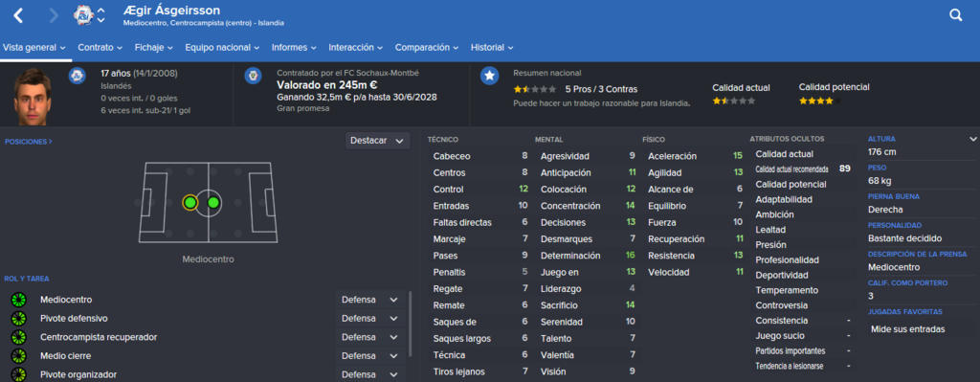
Task: Click the Pivote defensivo role suitability icon
Action: pyautogui.click(x=19, y=318)
